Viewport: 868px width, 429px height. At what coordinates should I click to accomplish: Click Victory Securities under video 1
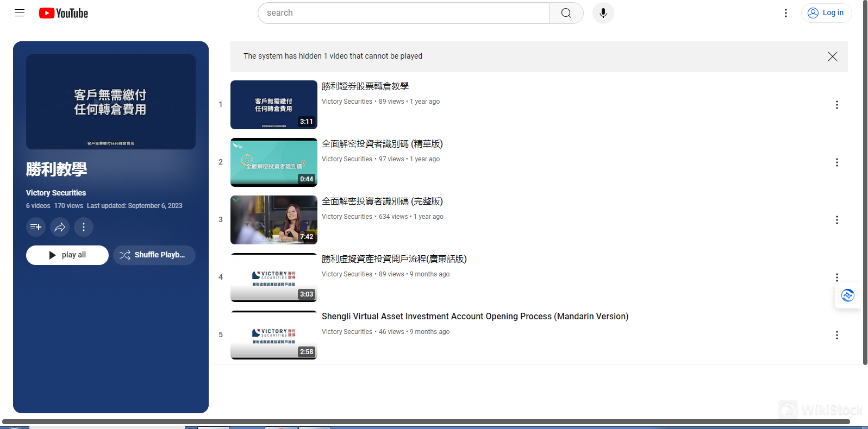point(347,102)
